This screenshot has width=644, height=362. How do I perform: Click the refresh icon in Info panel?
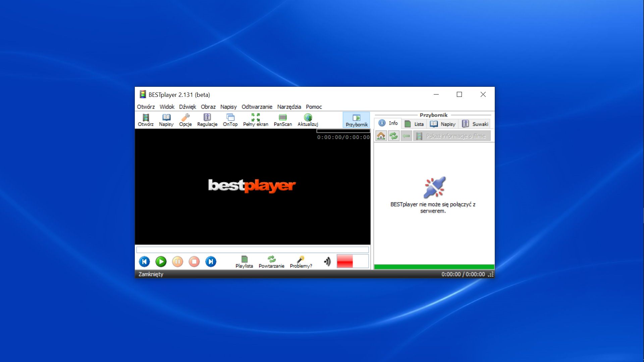(393, 136)
